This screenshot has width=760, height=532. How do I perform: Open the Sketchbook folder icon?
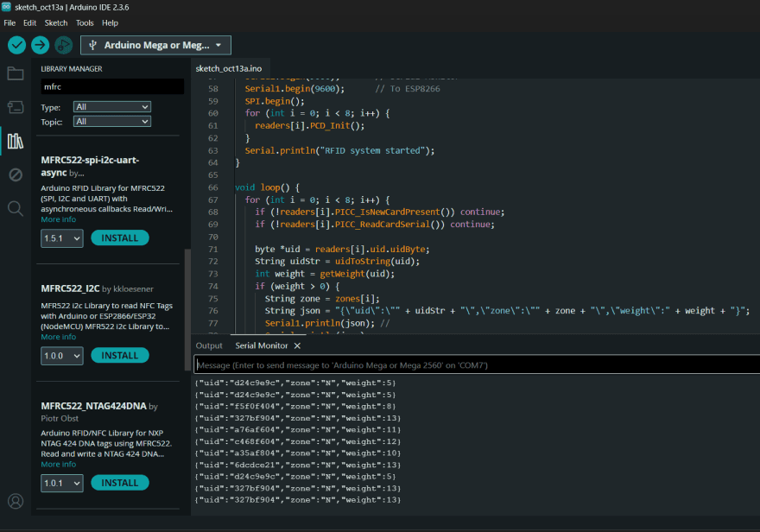(x=16, y=73)
